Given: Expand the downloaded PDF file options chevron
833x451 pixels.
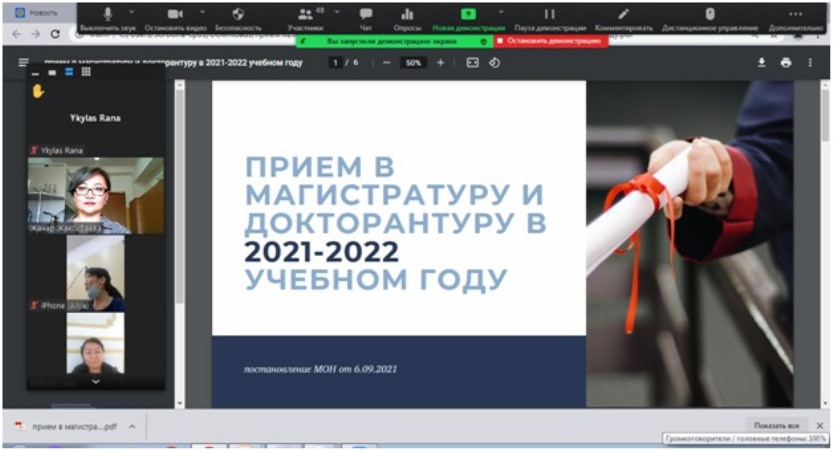Looking at the screenshot, I should (x=132, y=425).
